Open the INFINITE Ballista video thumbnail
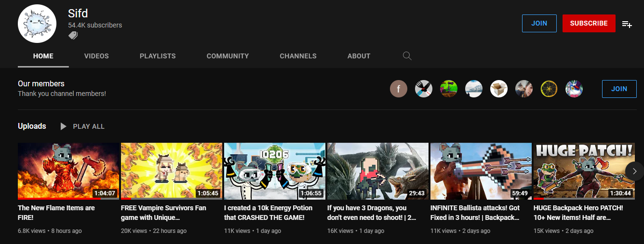 tap(481, 171)
